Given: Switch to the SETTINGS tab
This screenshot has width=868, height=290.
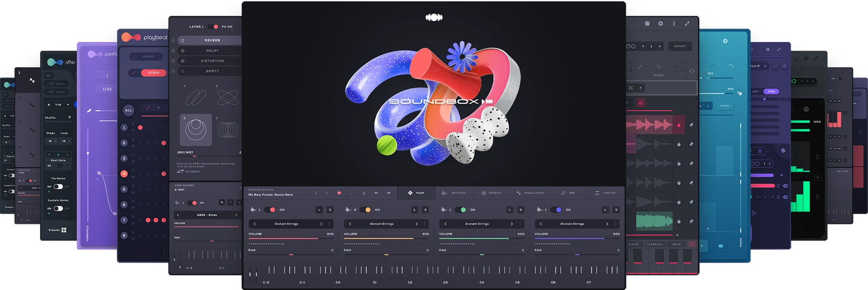Looking at the screenshot, I should [454, 193].
